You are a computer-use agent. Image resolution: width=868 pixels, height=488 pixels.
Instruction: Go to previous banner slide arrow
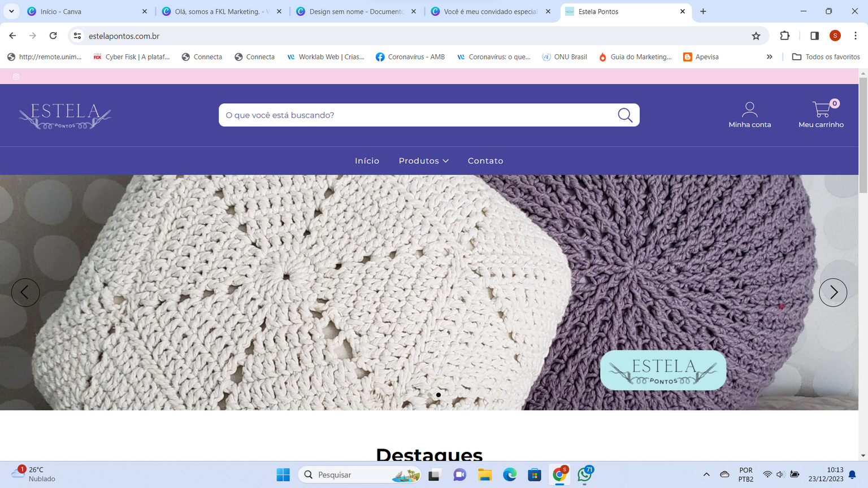(x=25, y=293)
